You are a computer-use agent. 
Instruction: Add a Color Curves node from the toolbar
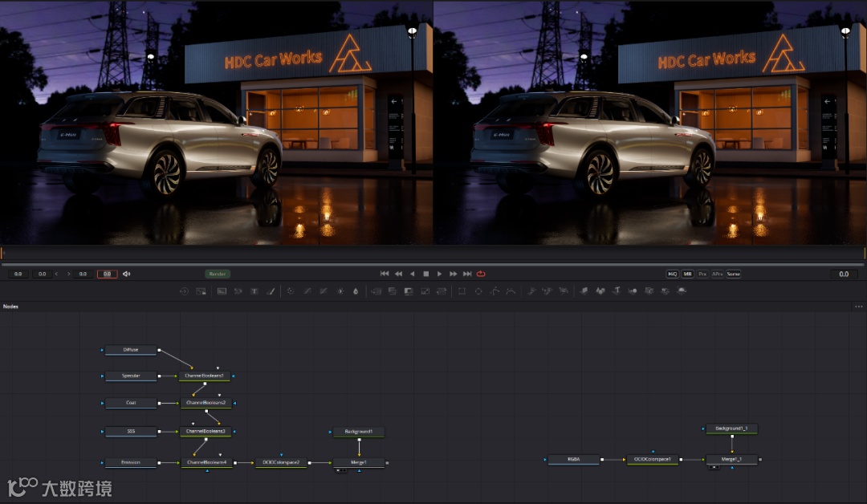307,291
